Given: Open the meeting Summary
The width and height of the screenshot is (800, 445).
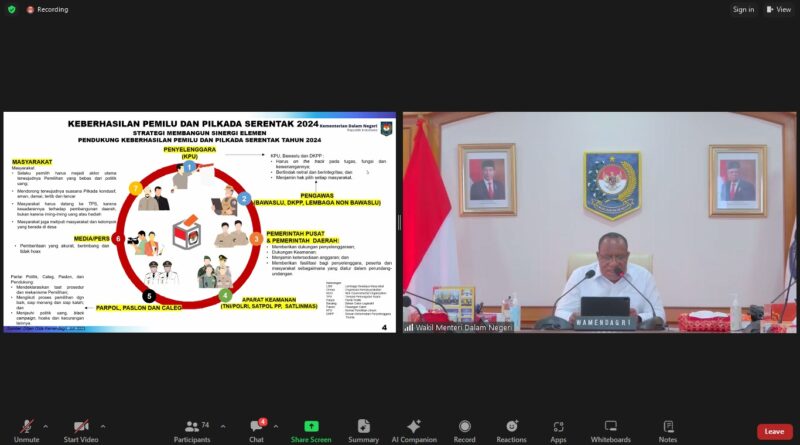Looking at the screenshot, I should point(363,429).
